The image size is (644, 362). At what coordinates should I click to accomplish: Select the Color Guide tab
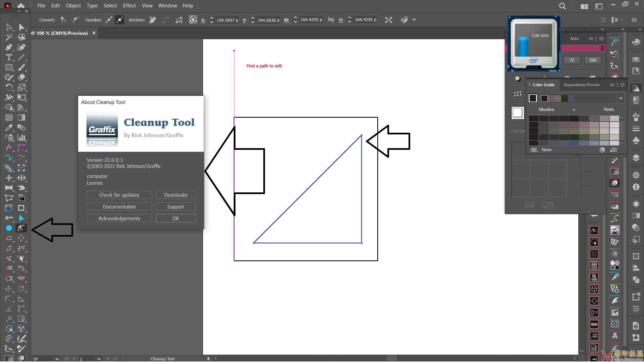click(543, 85)
